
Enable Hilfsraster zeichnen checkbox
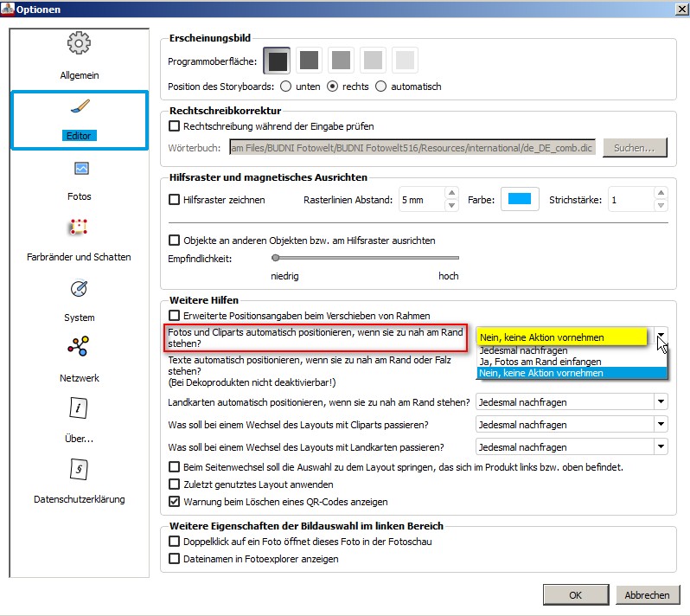[x=175, y=200]
